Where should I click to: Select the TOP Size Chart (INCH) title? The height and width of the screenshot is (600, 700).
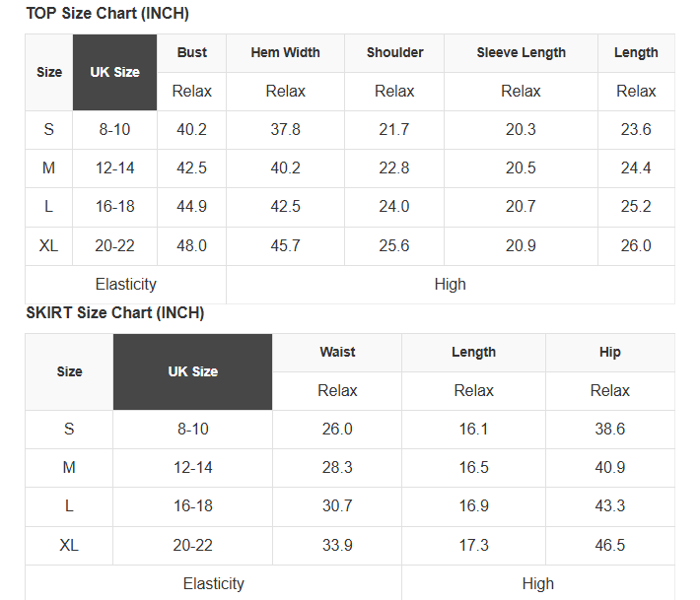tap(107, 14)
